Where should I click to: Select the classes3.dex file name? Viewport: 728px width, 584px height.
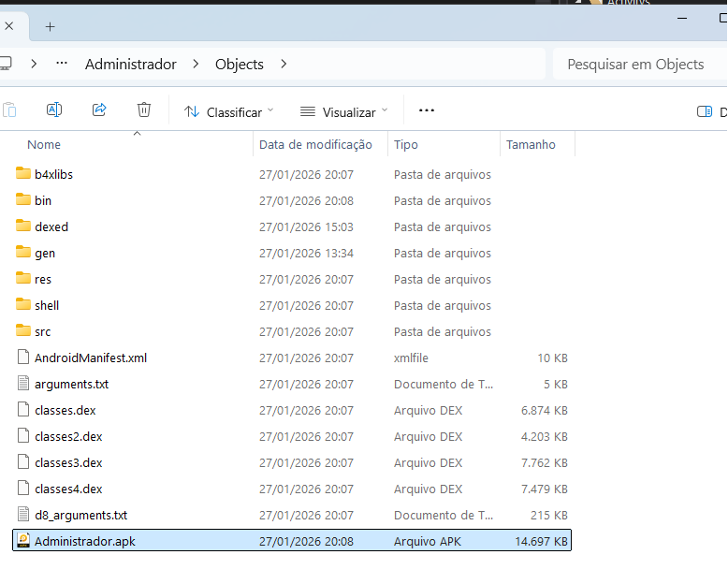tap(68, 463)
